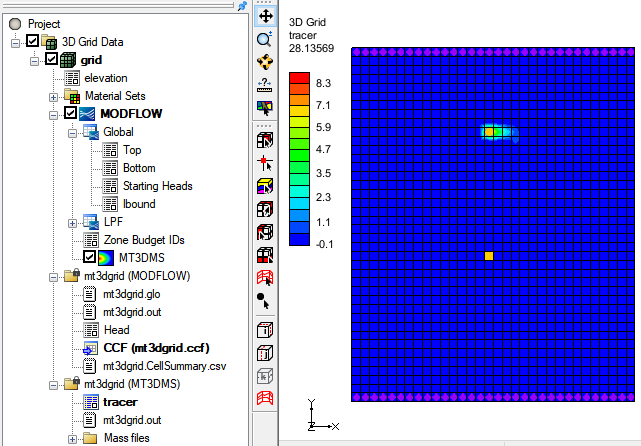Collapse the mt3dgrid (MODFLOW) solution folder
641x446 pixels.
click(x=53, y=277)
